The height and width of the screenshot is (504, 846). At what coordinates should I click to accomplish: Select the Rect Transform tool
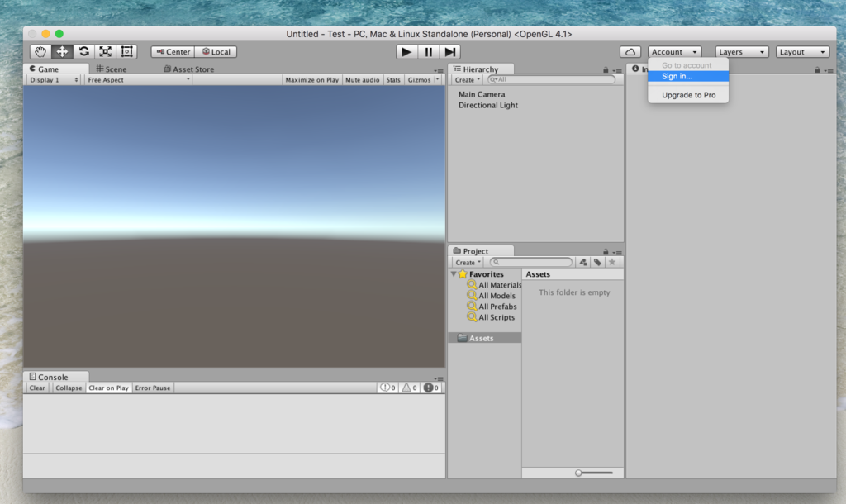pyautogui.click(x=126, y=52)
